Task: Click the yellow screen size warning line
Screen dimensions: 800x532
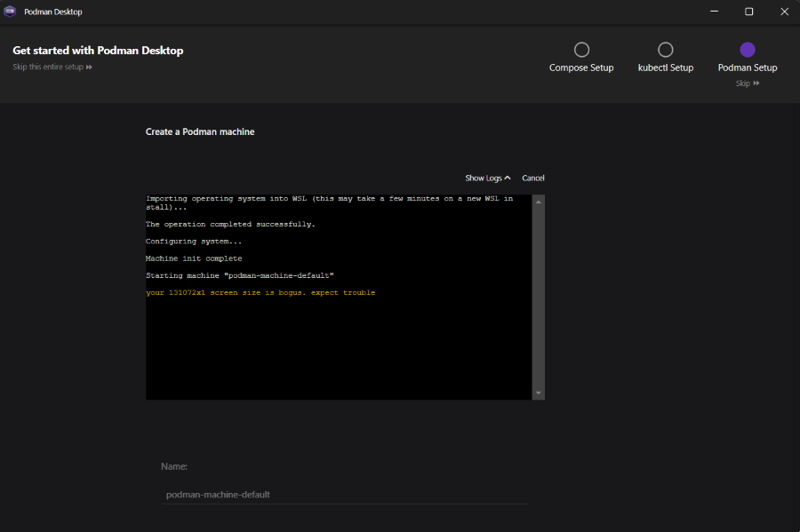Action: pos(260,292)
